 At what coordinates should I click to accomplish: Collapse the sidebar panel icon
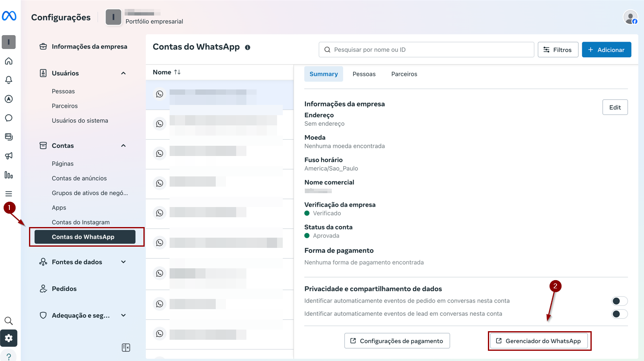(126, 348)
